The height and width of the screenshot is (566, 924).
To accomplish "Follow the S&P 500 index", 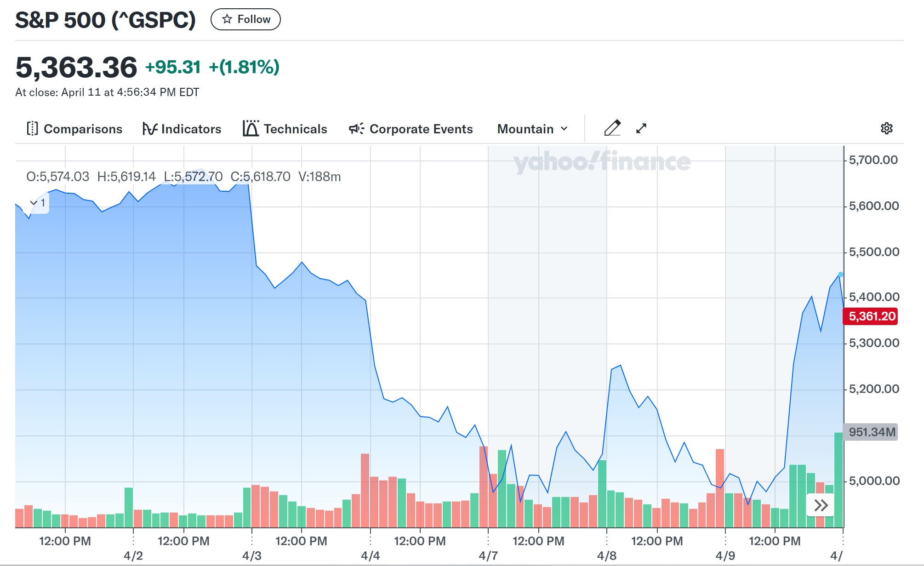I will tap(245, 19).
